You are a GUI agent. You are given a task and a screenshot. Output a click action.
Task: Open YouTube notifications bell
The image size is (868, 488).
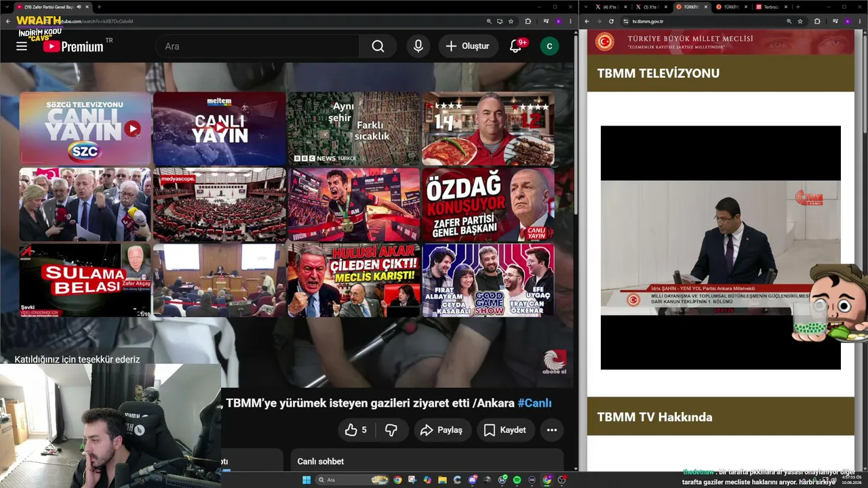click(x=516, y=46)
